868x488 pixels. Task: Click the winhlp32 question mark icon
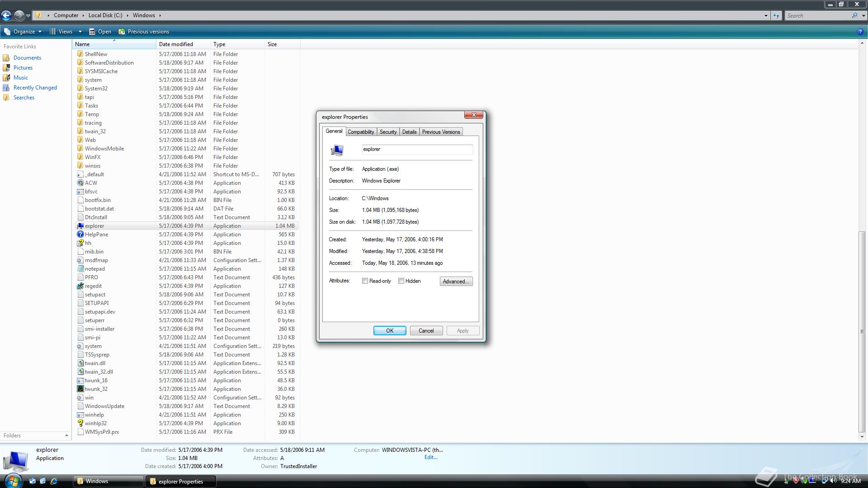click(x=80, y=423)
